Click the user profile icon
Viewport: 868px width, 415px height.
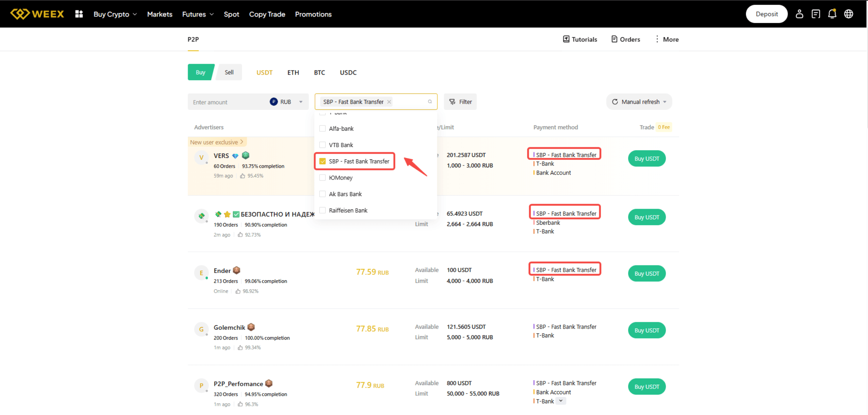pos(799,14)
